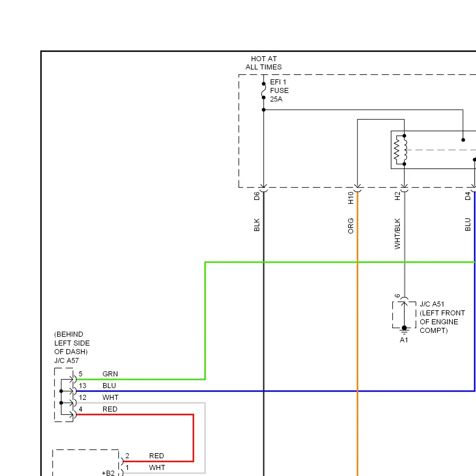The width and height of the screenshot is (476, 476).
Task: Click the RED label beside pin 4
Action: (x=110, y=409)
